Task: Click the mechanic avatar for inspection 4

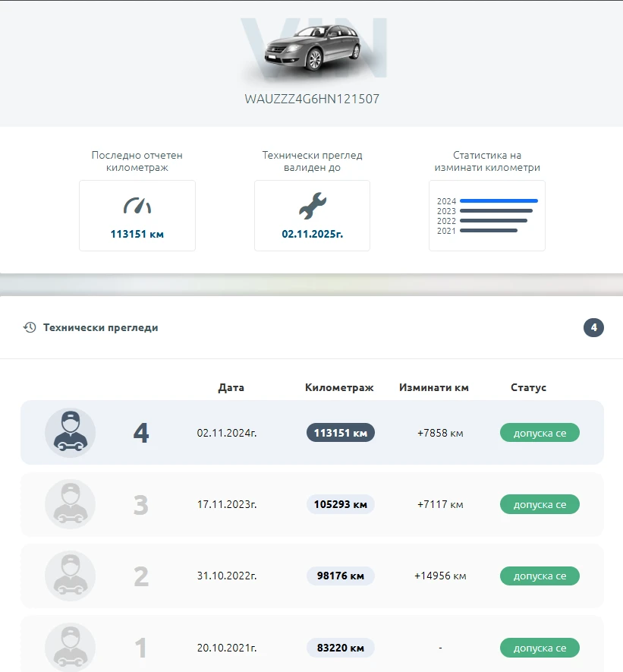Action: click(x=70, y=433)
